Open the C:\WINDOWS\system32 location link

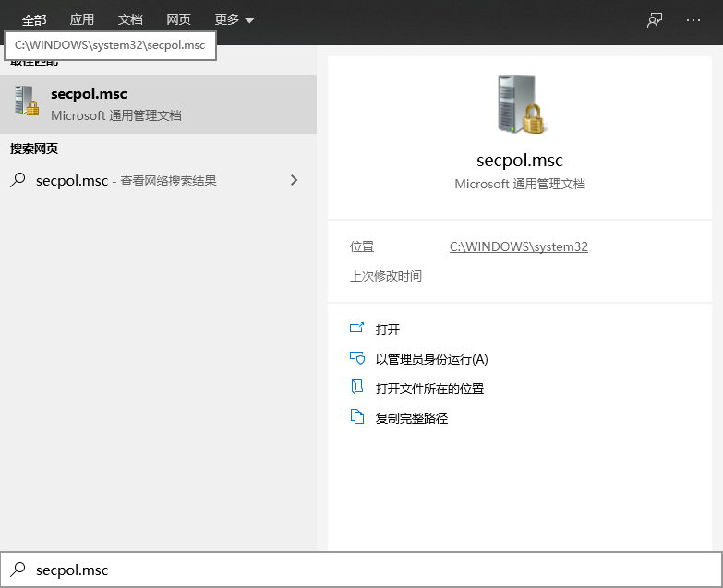point(518,246)
